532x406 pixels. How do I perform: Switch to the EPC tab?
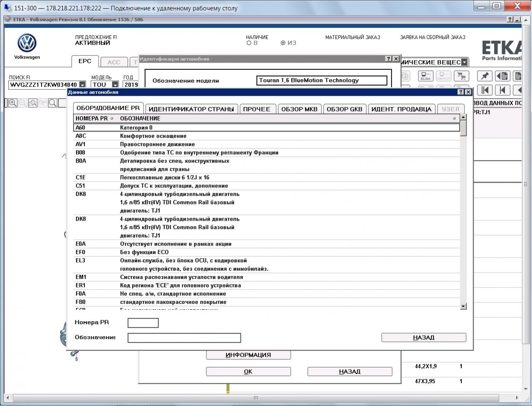coord(85,61)
